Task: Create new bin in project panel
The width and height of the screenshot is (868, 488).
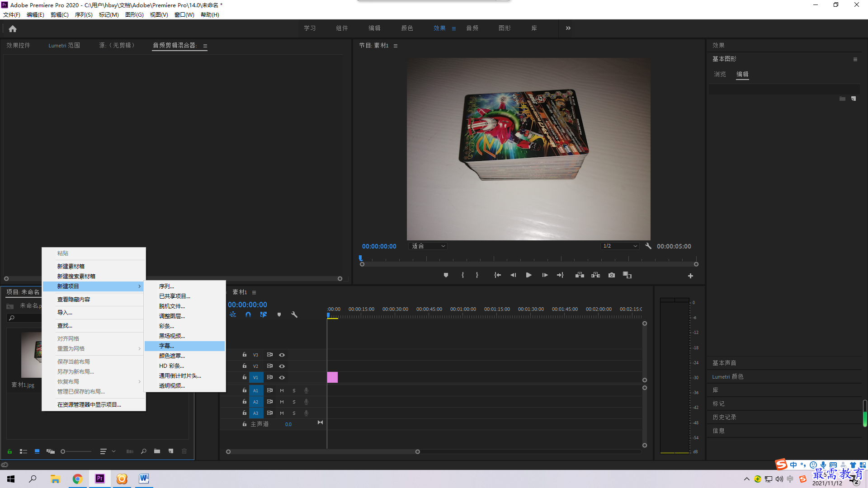Action: [x=157, y=451]
